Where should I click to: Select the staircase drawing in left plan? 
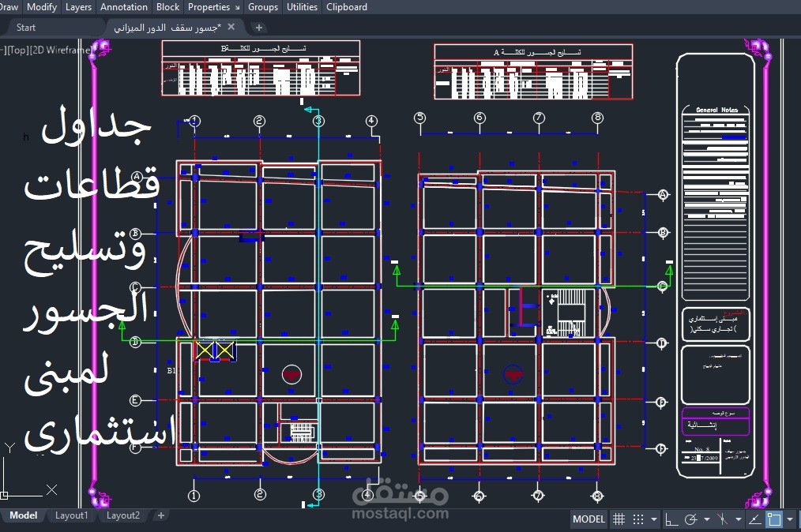302,432
